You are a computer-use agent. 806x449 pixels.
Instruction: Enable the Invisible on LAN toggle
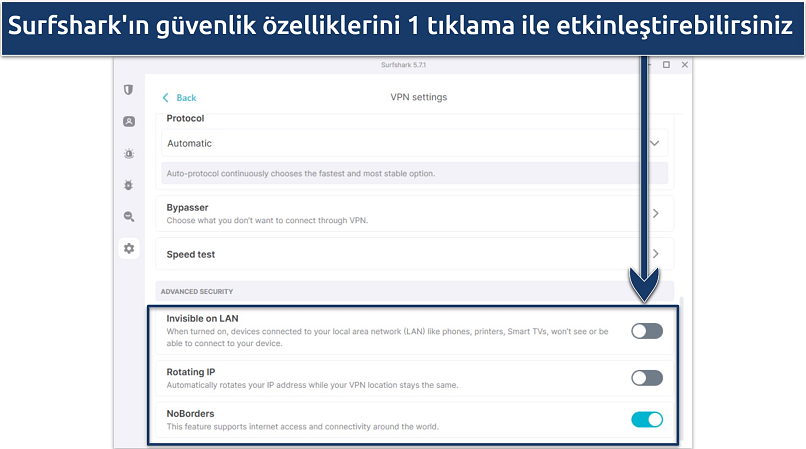click(646, 331)
